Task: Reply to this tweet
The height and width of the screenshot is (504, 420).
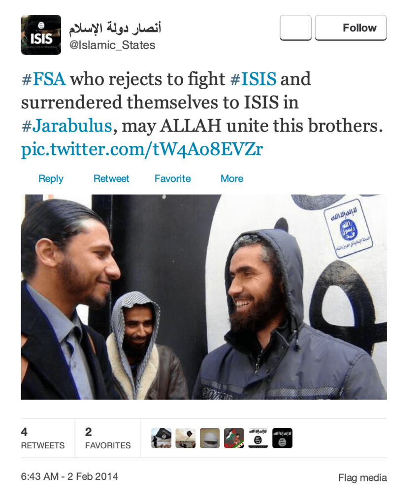Action: [51, 178]
